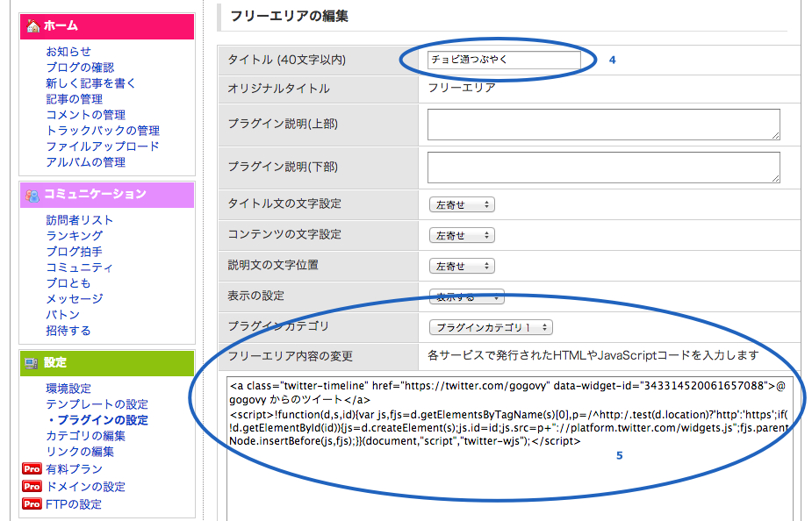
Task: Open コンテンツの文字設定 dropdown
Action: (462, 235)
